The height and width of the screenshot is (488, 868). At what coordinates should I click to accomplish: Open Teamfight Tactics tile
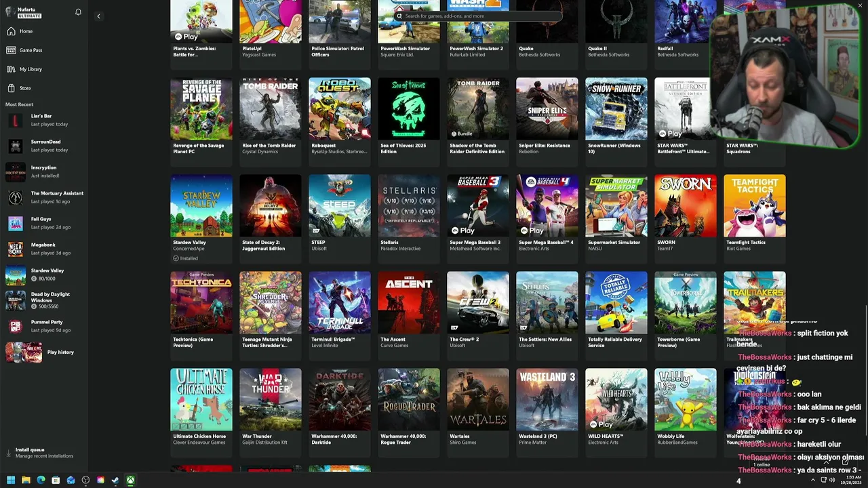coord(755,219)
